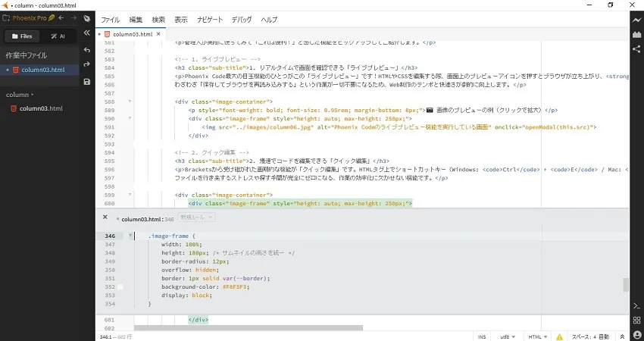Click double up chevron in status bar
This screenshot has height=341, width=644.
coord(622,337)
